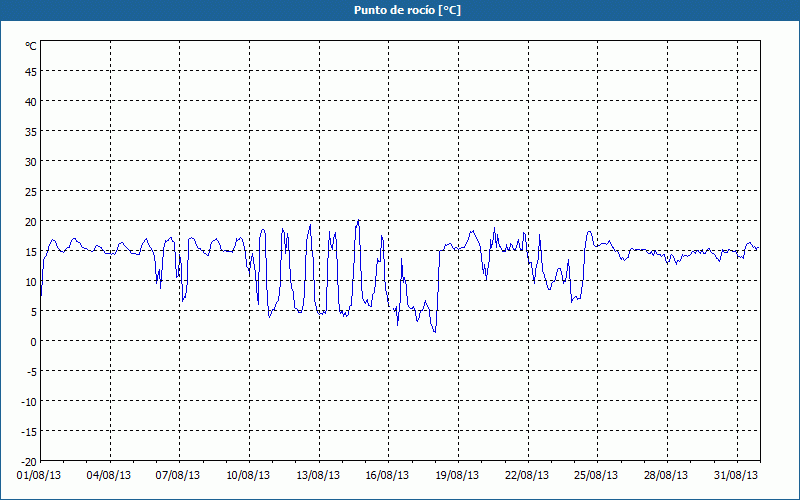Viewport: 800px width, 500px height.
Task: Click the 25/08/13 date label
Action: click(596, 476)
